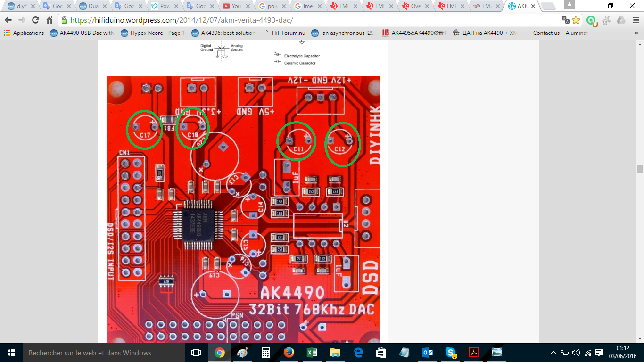
Task: Click the AK4490 PCB board image
Action: (x=244, y=210)
